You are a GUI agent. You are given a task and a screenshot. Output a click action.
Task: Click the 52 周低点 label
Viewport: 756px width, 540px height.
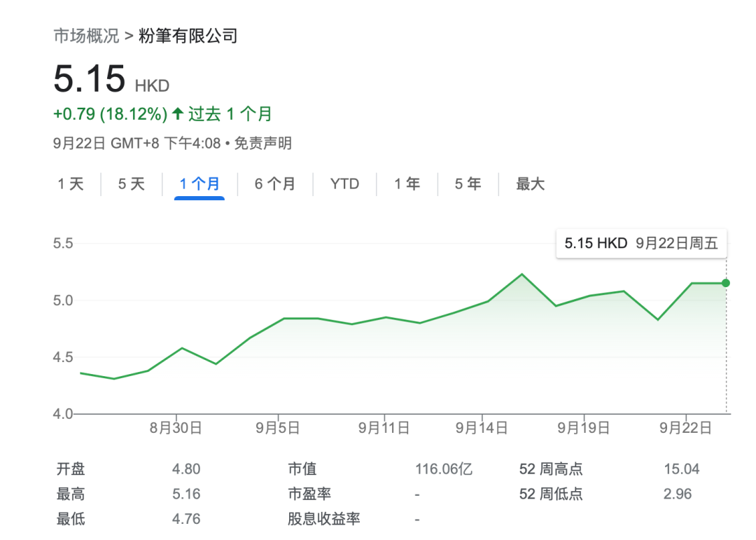click(x=551, y=494)
